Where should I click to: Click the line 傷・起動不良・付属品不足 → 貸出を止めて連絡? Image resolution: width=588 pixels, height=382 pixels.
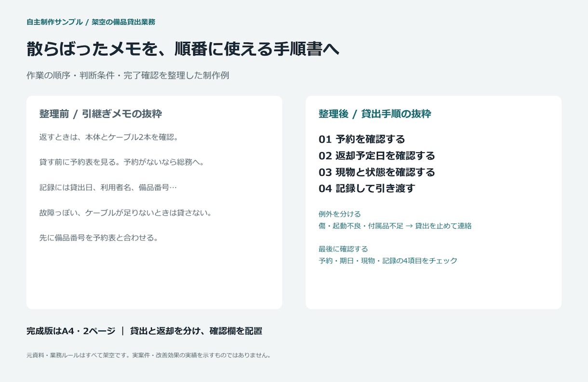point(395,226)
